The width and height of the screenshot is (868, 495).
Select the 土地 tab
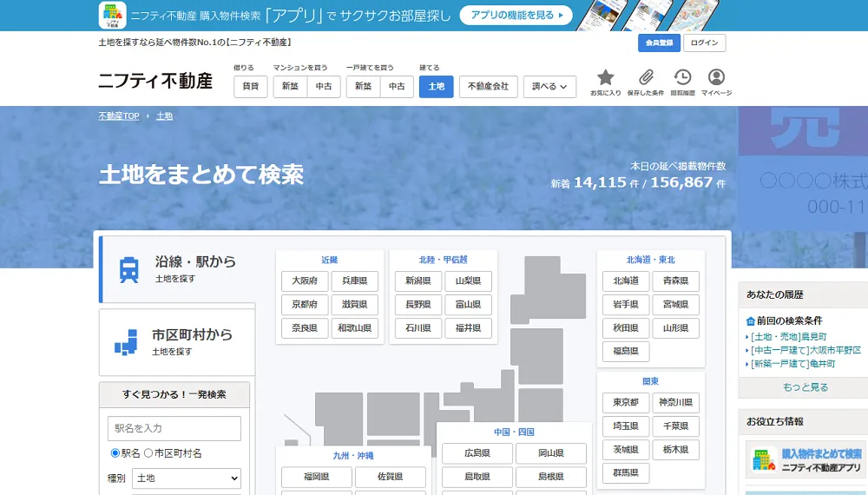point(437,86)
